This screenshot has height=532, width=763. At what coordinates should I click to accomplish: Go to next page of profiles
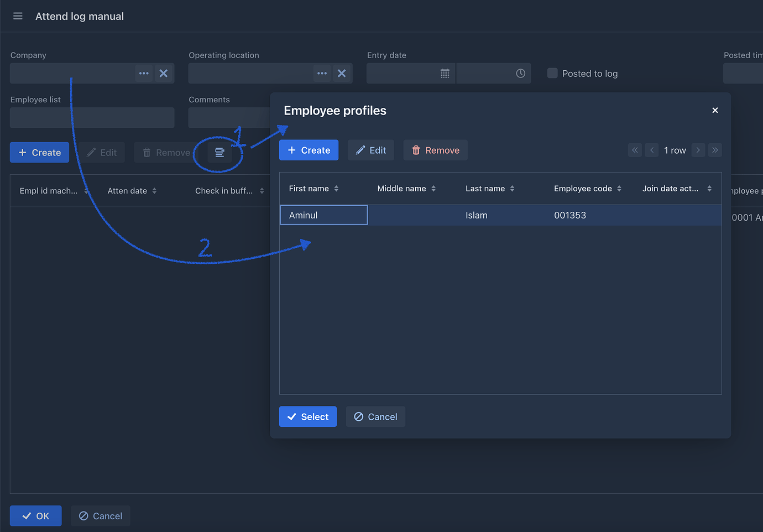pyautogui.click(x=698, y=150)
